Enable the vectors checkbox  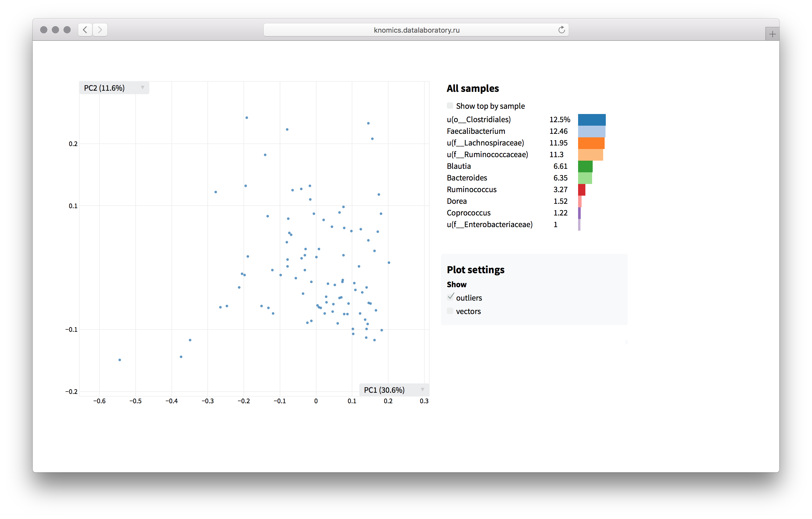pos(450,311)
